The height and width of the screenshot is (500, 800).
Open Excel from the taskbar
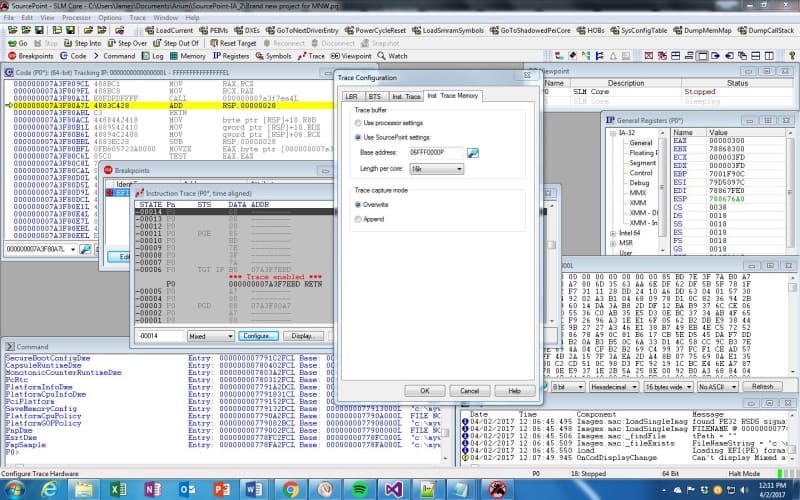pos(118,490)
